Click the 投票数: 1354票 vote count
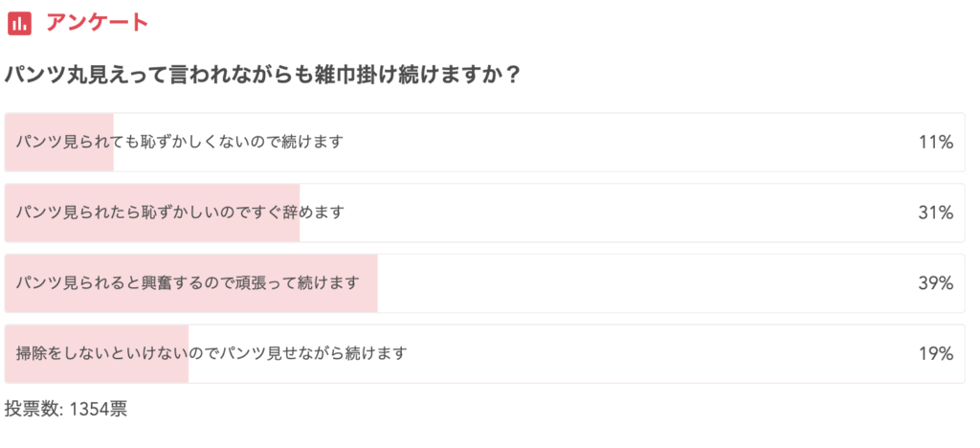The height and width of the screenshot is (448, 980). [x=66, y=410]
